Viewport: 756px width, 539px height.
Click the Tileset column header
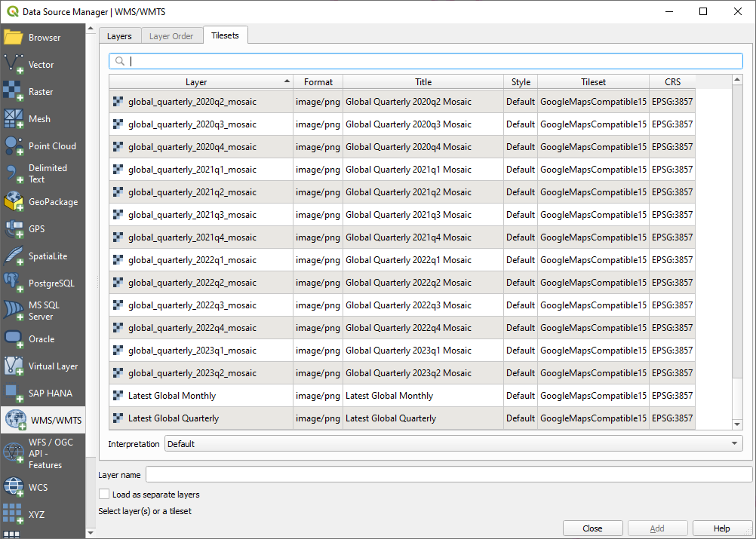[x=594, y=82]
